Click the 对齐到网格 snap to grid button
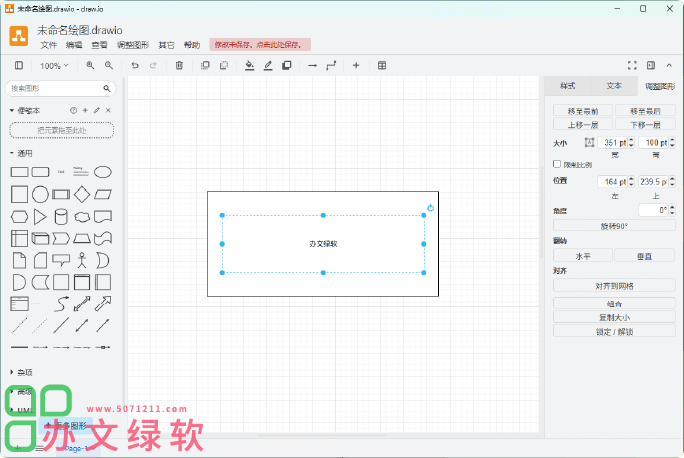The image size is (684, 458). pyautogui.click(x=614, y=286)
